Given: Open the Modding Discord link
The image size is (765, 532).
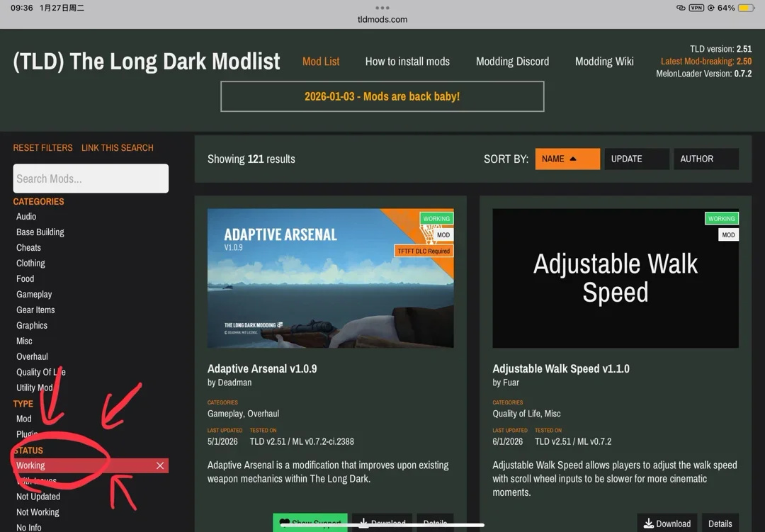Looking at the screenshot, I should click(512, 62).
